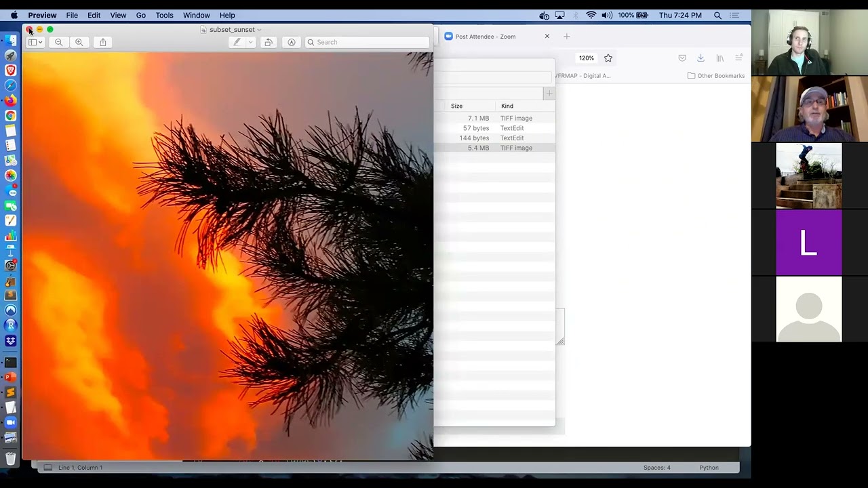This screenshot has height=488, width=868.
Task: Click the 120% zoom level indicator
Action: [587, 58]
